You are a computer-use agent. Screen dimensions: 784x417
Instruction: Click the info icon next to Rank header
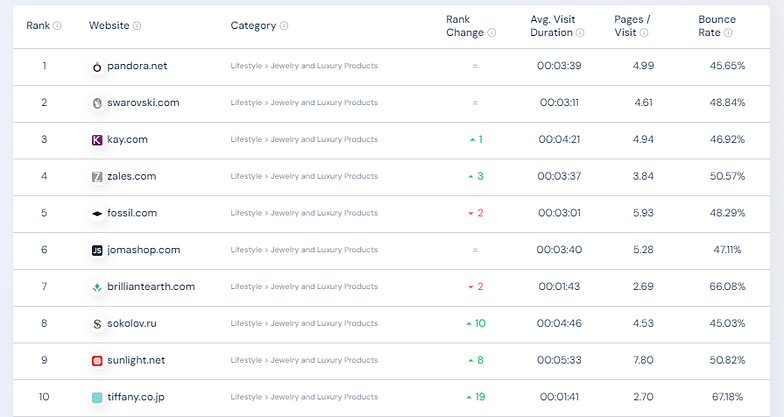pyautogui.click(x=57, y=26)
